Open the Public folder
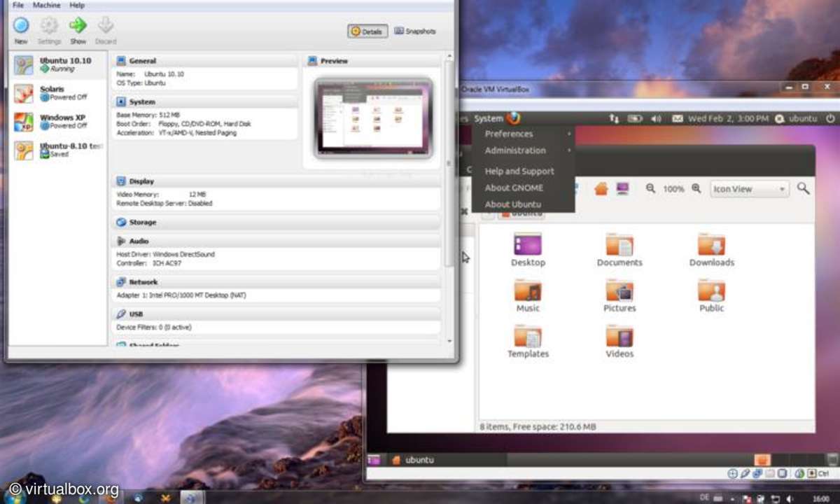Screen dimensions: 840x504 712,296
